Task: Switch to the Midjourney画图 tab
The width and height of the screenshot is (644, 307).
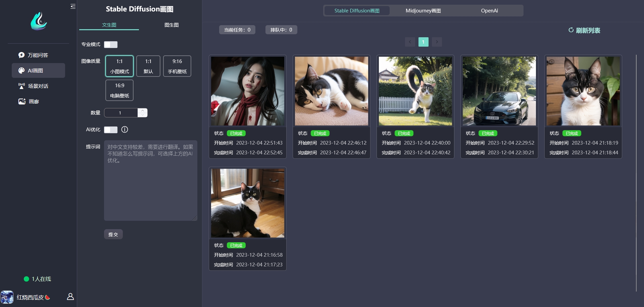Action: tap(423, 11)
